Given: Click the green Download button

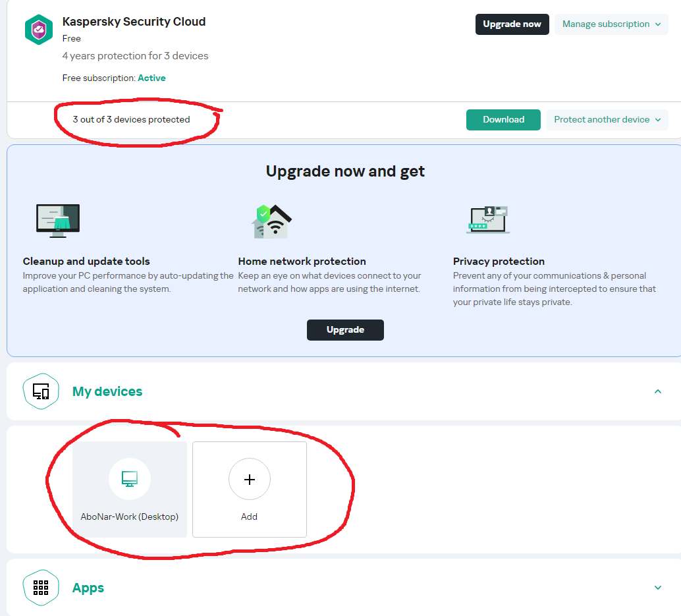Looking at the screenshot, I should pos(503,120).
